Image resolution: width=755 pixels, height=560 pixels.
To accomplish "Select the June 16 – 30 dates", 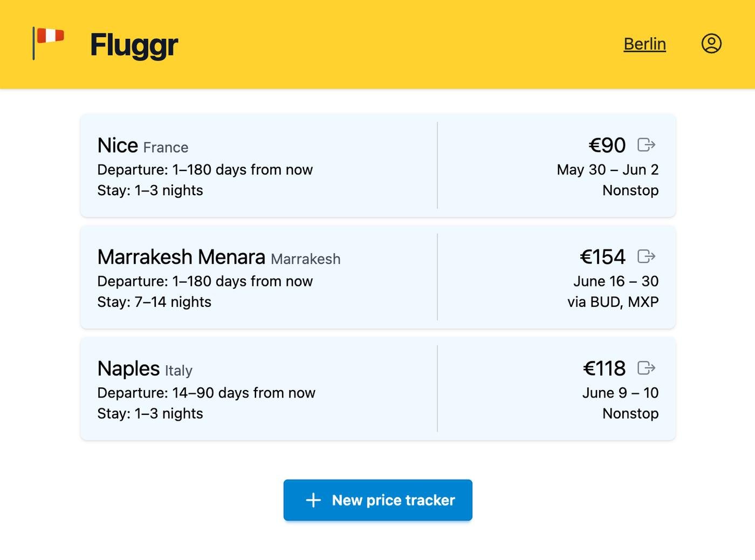I will (x=615, y=281).
